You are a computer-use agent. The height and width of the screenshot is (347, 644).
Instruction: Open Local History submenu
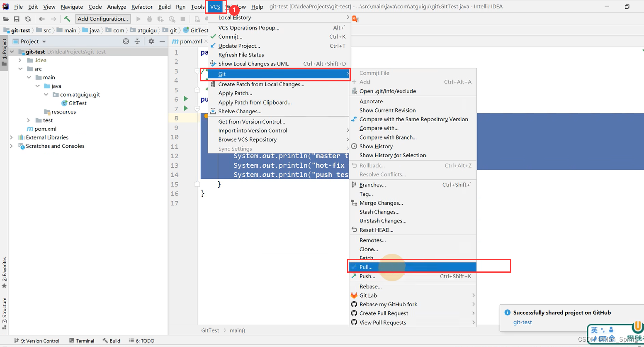click(x=279, y=17)
